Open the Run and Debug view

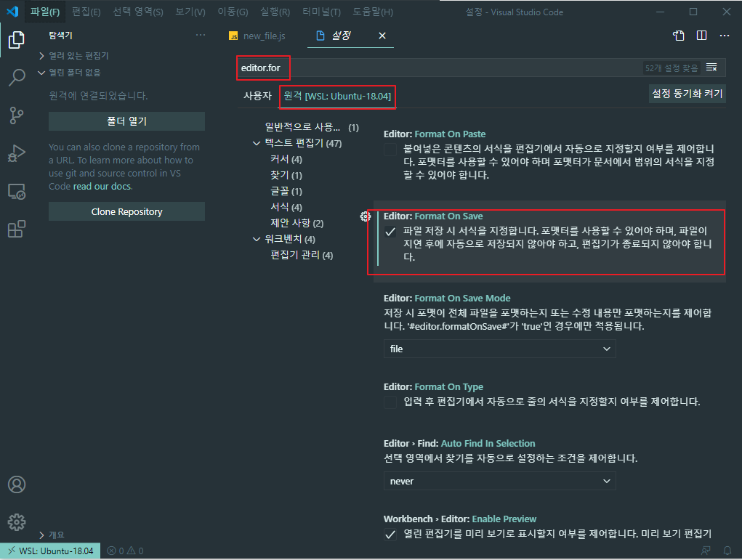tap(17, 153)
